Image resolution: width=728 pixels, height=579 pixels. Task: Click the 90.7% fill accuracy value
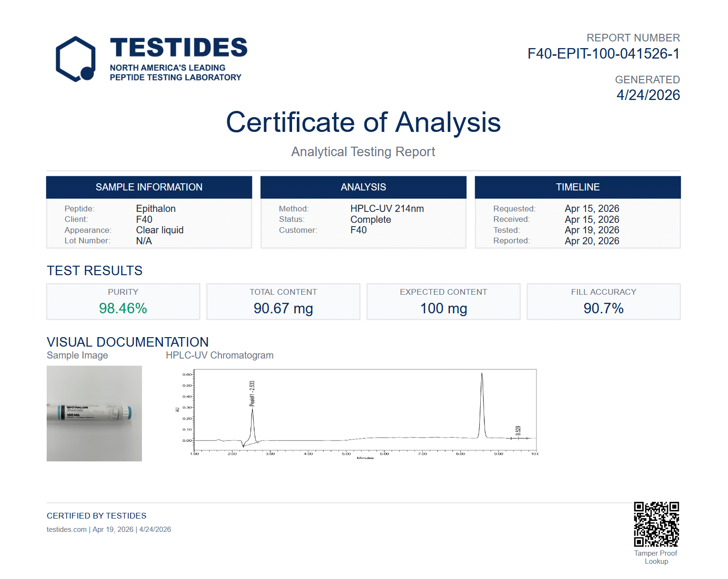click(603, 309)
